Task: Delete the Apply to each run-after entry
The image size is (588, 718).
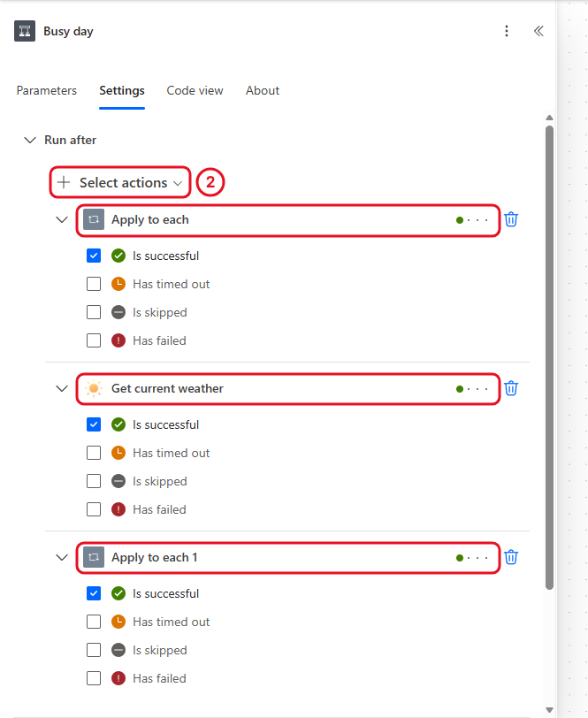Action: (511, 219)
